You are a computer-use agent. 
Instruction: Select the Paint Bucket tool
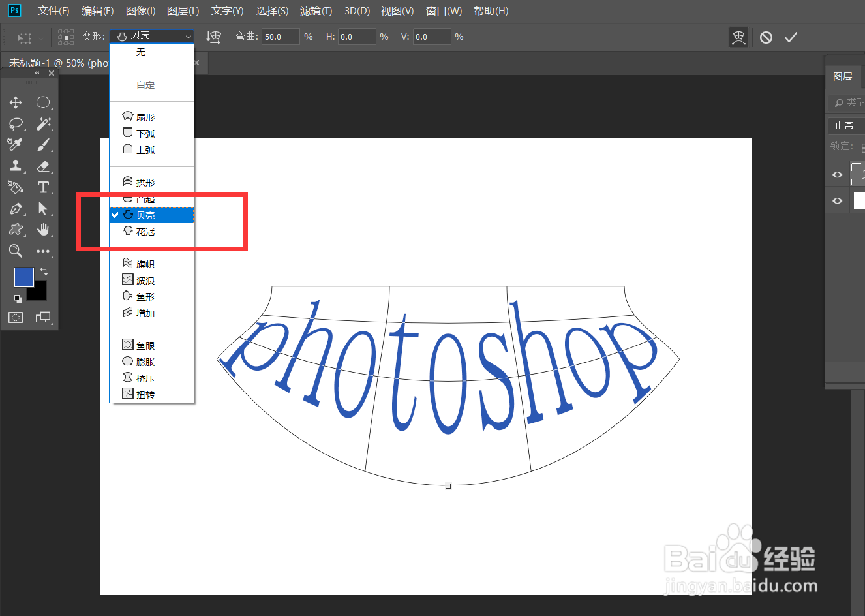[x=16, y=187]
